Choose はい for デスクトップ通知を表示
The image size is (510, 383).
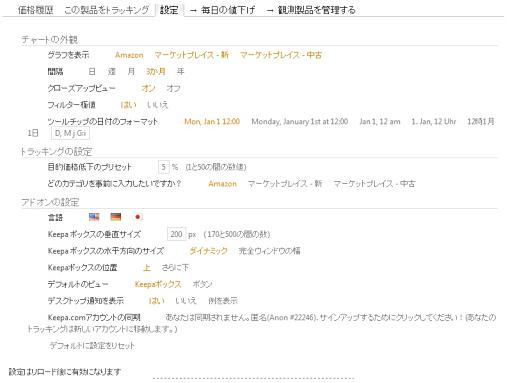click(156, 301)
